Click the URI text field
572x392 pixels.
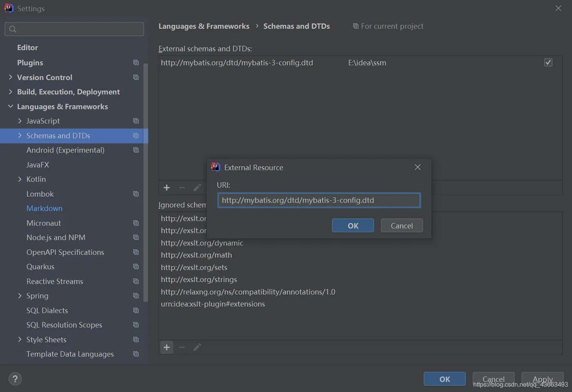(319, 200)
